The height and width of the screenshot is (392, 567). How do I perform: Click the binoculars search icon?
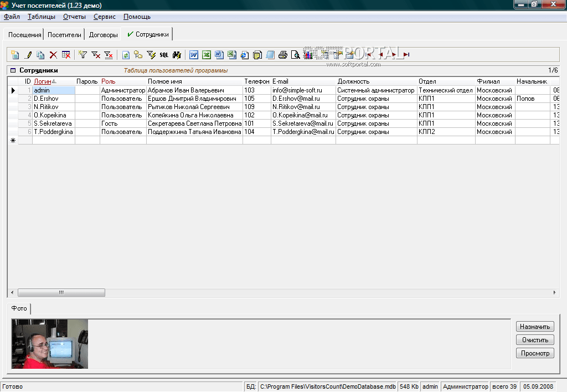click(x=177, y=55)
